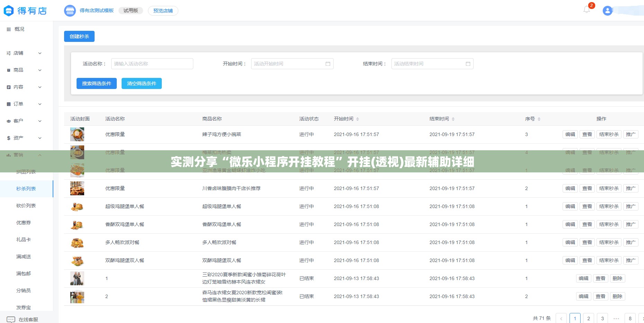Click the 川香卤味腹膜肉干 cover thumbnail
The width and height of the screenshot is (644, 323).
pyautogui.click(x=77, y=188)
